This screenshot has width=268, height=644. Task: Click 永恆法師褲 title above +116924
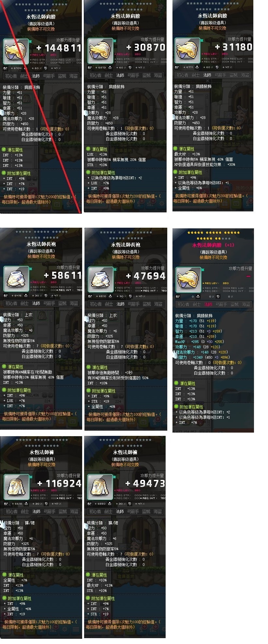pyautogui.click(x=41, y=452)
